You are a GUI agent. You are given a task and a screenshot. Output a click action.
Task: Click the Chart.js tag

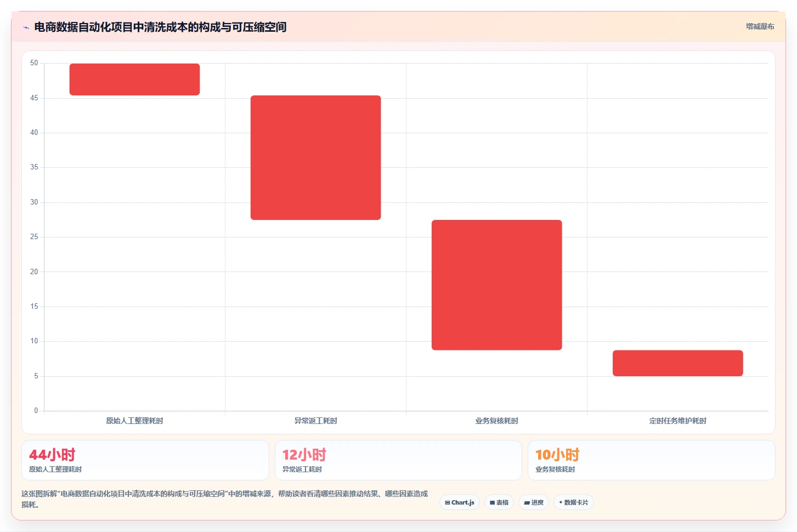(x=460, y=502)
